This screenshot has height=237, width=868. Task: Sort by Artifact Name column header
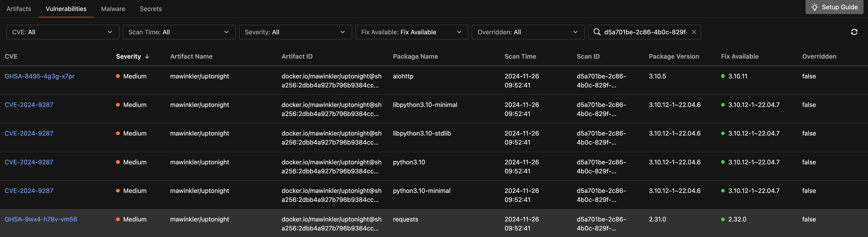click(191, 57)
